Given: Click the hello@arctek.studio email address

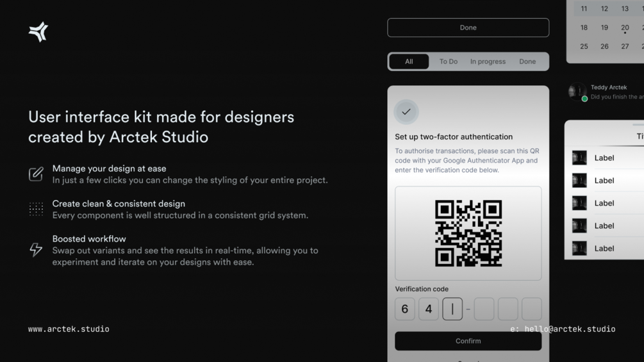Looking at the screenshot, I should coord(570,329).
